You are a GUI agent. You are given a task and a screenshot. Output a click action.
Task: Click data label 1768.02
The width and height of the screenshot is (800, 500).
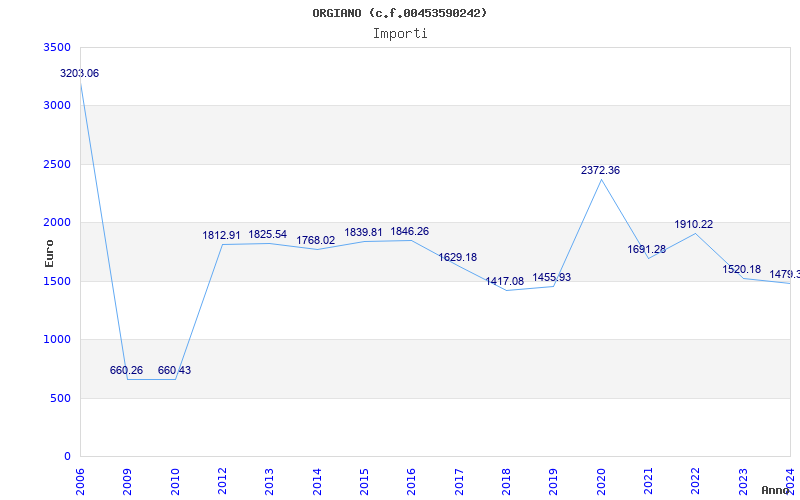[x=316, y=240]
